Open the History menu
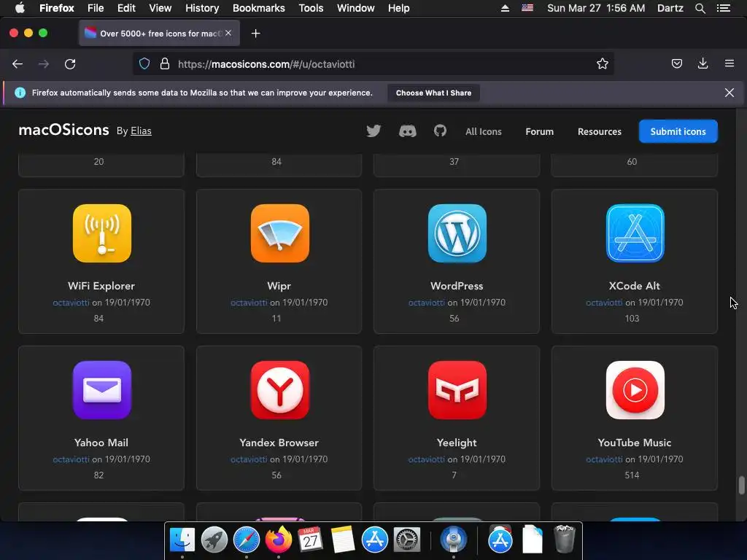Screen dimensions: 747x560 [x=202, y=8]
